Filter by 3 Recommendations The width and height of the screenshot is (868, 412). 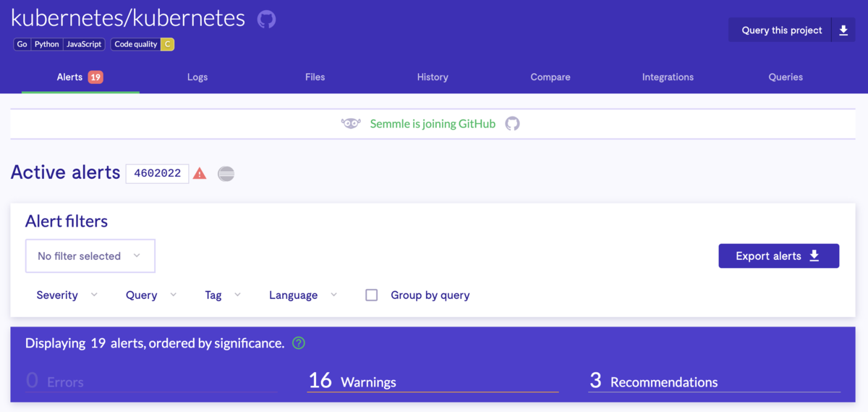point(715,381)
